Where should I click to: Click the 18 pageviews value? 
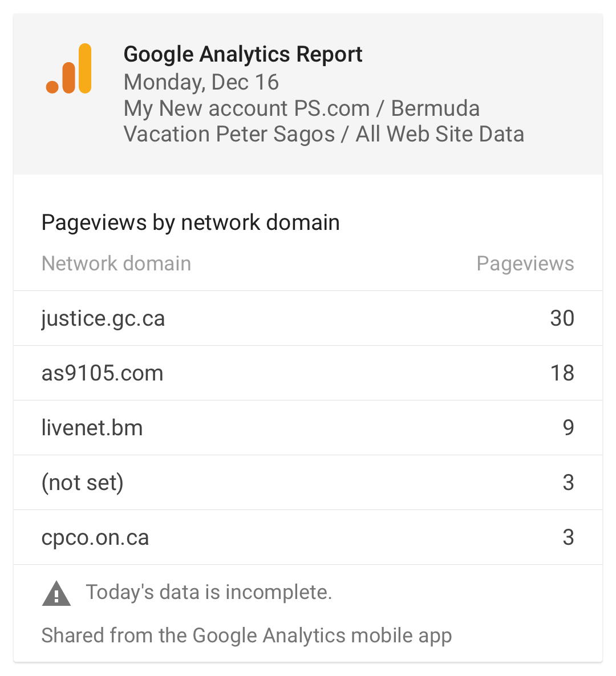[x=562, y=373]
